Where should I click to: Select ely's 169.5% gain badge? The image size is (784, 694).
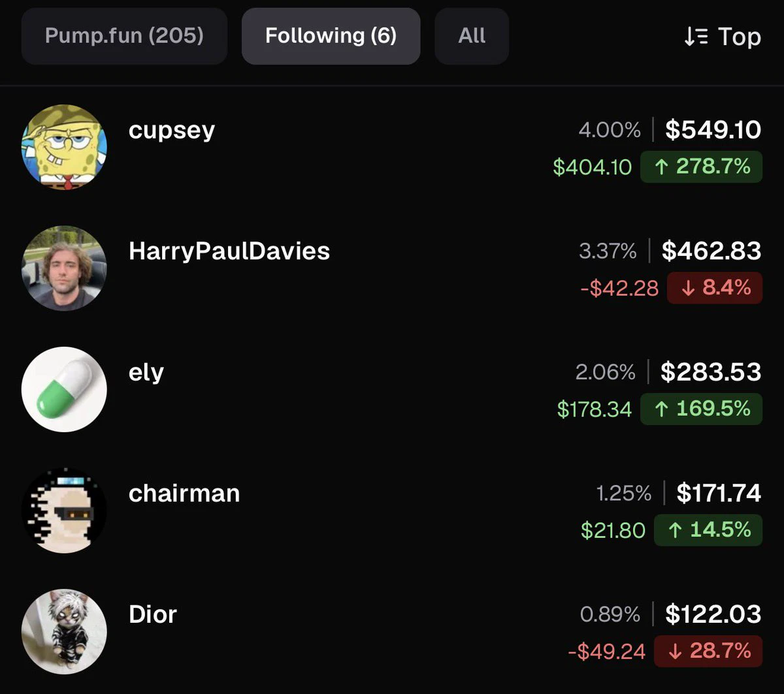pos(701,409)
